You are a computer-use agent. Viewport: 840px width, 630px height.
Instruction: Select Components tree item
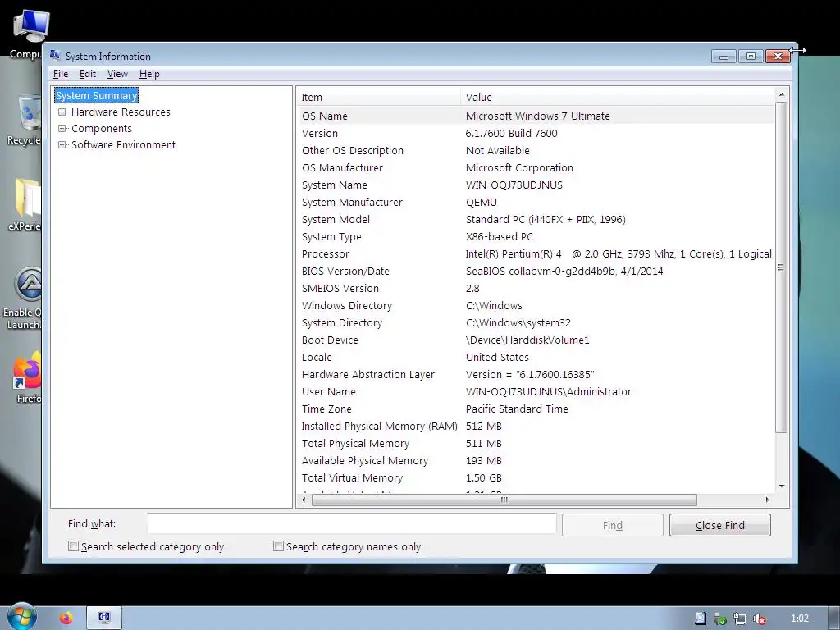pos(101,129)
